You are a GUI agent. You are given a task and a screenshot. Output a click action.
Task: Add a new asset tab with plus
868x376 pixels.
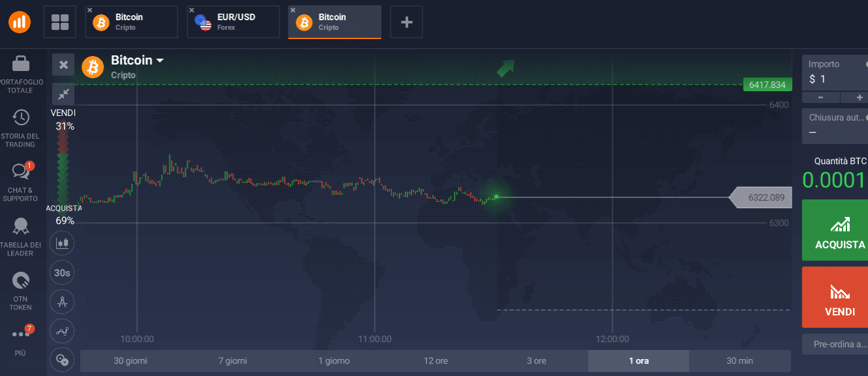click(406, 22)
